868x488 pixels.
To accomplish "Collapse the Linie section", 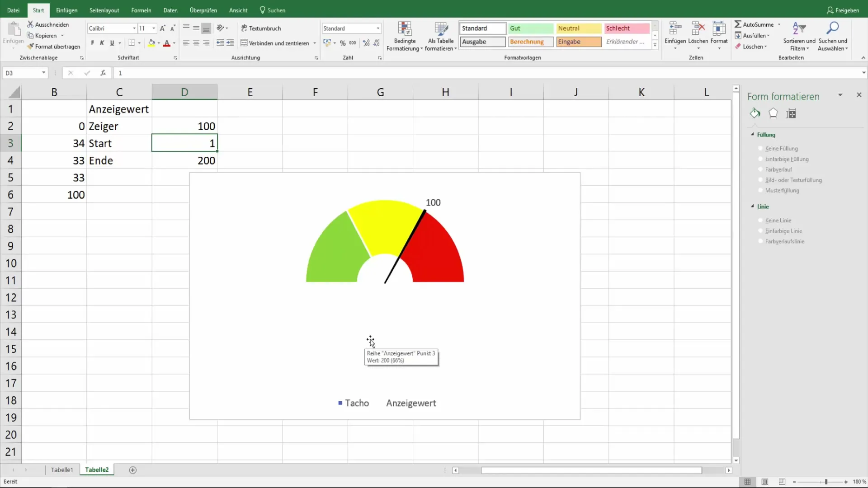I will [x=753, y=206].
